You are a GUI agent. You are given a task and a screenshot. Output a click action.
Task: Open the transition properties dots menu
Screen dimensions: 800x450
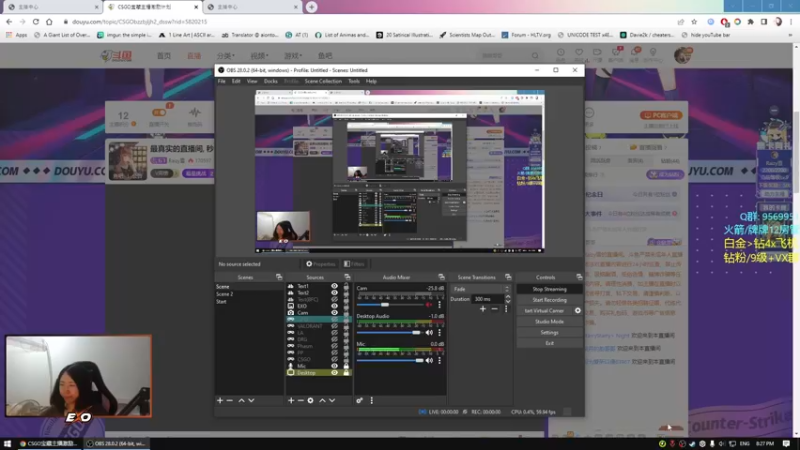506,309
